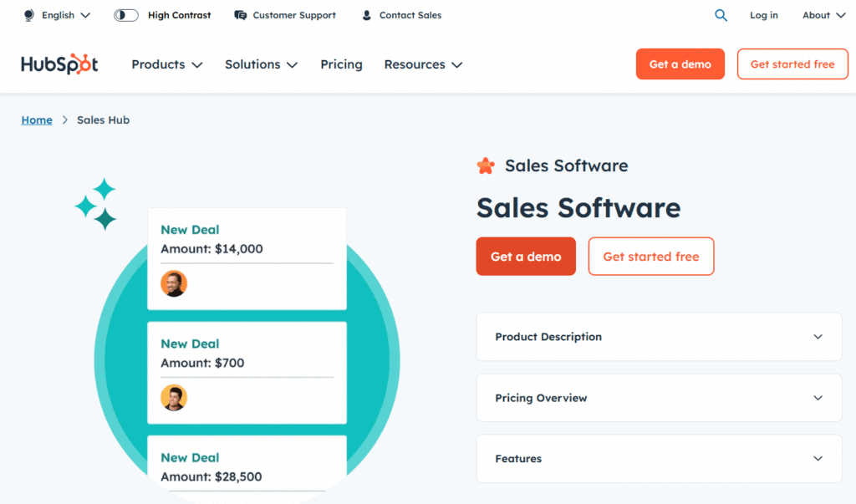This screenshot has width=856, height=504.
Task: Click the Customer Support chat icon
Action: click(241, 15)
